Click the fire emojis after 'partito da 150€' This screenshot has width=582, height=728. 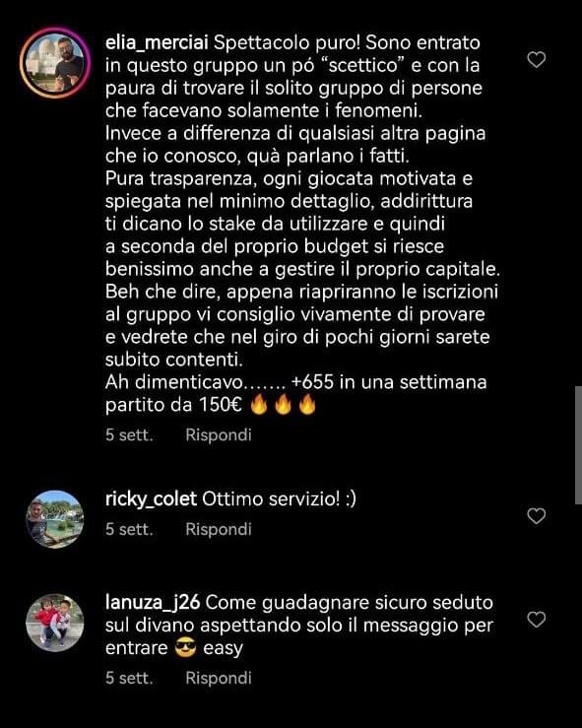(x=283, y=405)
